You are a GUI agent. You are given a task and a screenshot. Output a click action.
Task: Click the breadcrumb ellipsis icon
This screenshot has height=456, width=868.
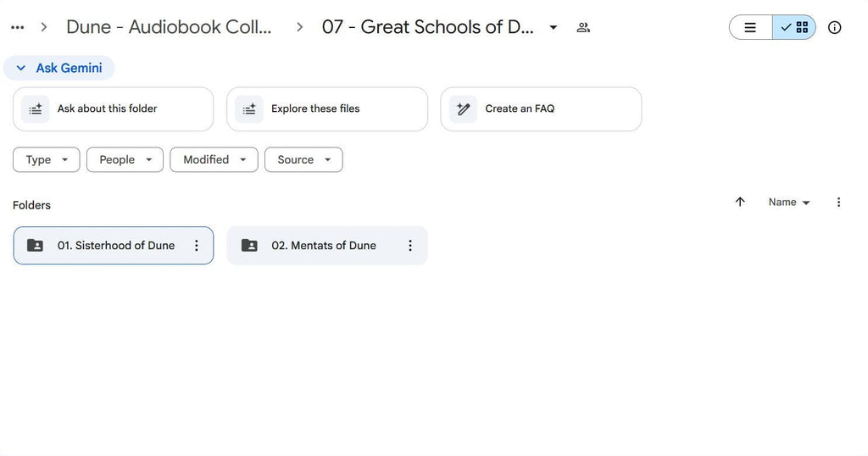click(x=17, y=27)
